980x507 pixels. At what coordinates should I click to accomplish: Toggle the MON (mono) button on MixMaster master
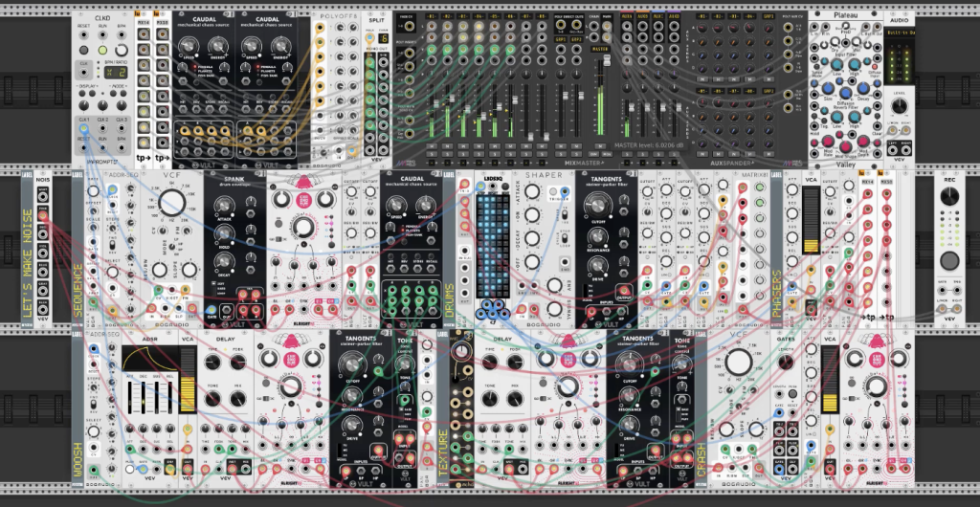click(606, 154)
